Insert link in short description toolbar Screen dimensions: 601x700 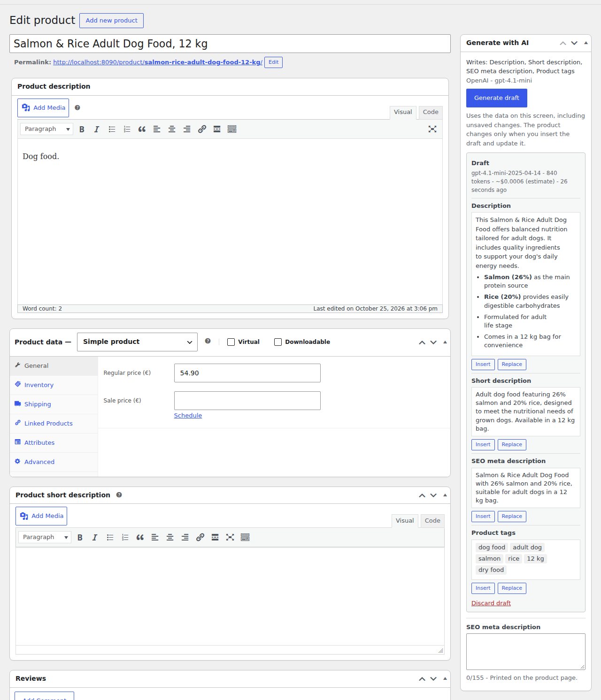pos(200,537)
